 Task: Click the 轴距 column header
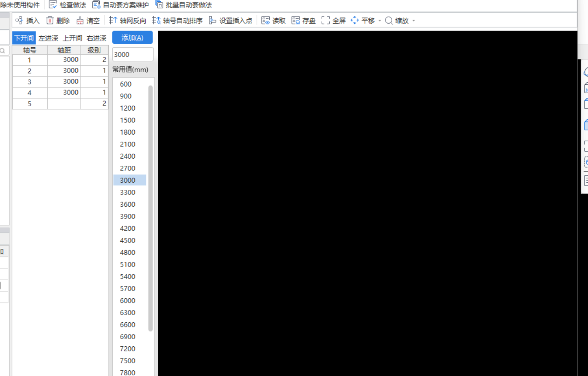tap(64, 50)
